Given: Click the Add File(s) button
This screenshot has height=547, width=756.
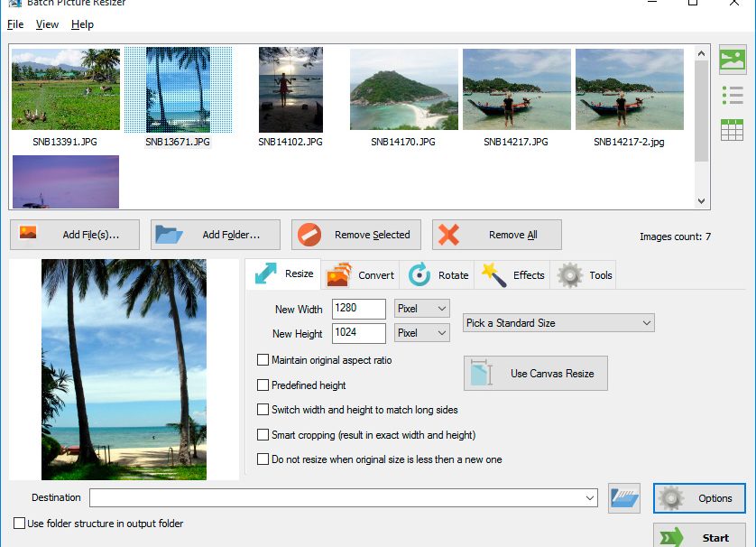Looking at the screenshot, I should (x=75, y=235).
